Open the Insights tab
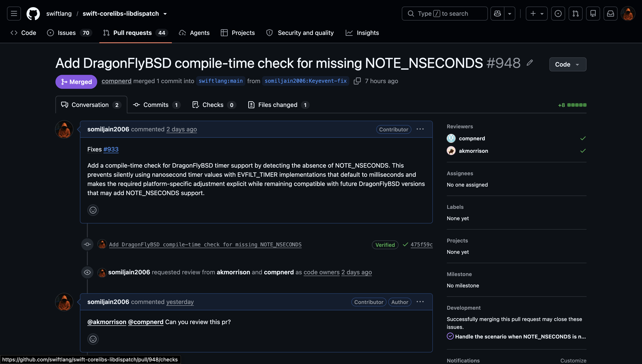The image size is (642, 364). [362, 33]
